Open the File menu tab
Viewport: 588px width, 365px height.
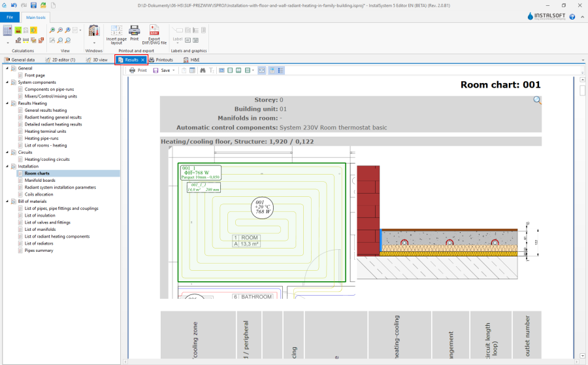[10, 17]
